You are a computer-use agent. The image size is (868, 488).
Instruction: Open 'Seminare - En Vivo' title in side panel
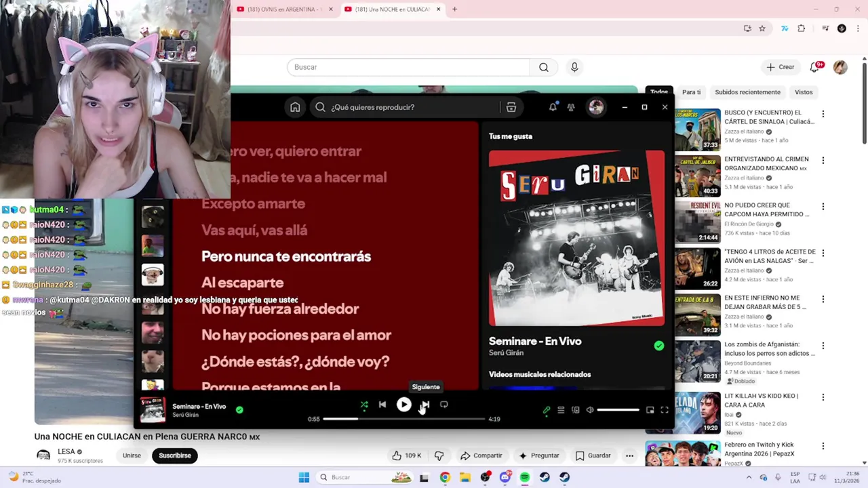coord(535,341)
